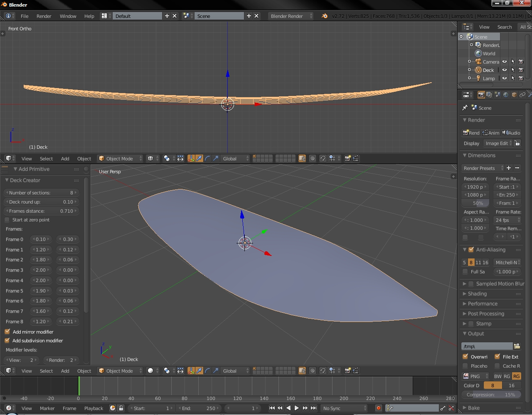Image resolution: width=532 pixels, height=415 pixels.
Task: Open the Object properties cube tab
Action: point(514,95)
